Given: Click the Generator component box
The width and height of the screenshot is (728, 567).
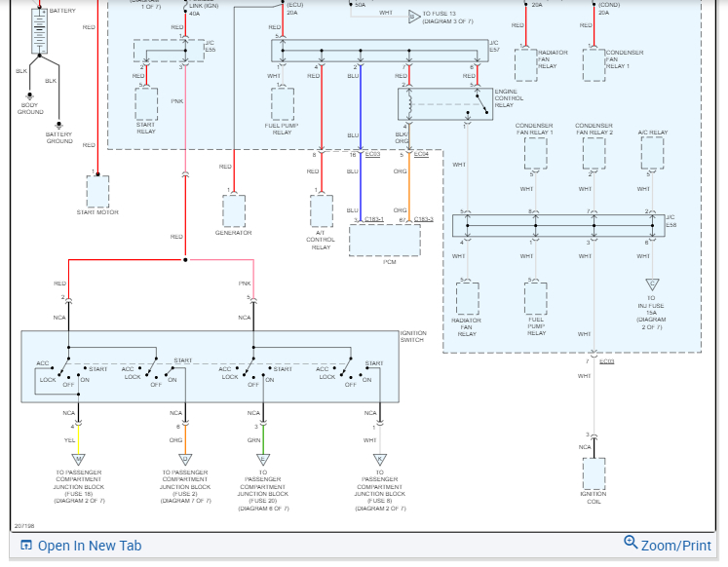Looking at the screenshot, I should click(234, 211).
